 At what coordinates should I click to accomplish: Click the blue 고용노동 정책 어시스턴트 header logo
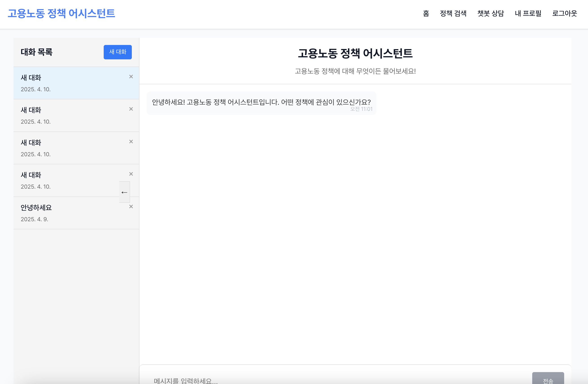click(61, 13)
